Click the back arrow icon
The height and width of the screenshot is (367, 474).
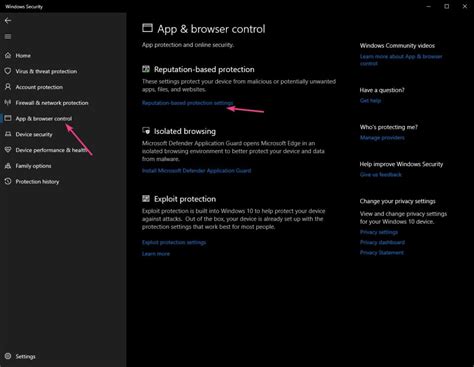click(x=8, y=21)
